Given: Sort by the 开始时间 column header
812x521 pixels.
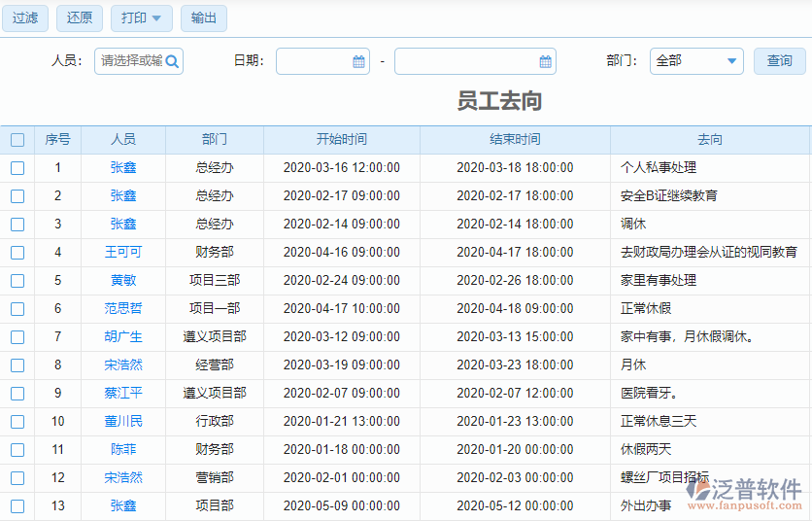Looking at the screenshot, I should (x=341, y=140).
